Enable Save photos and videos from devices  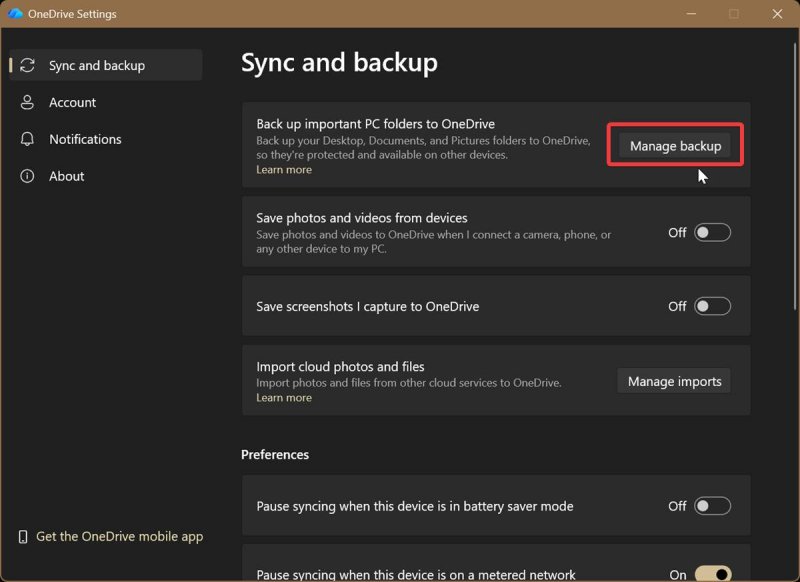713,233
